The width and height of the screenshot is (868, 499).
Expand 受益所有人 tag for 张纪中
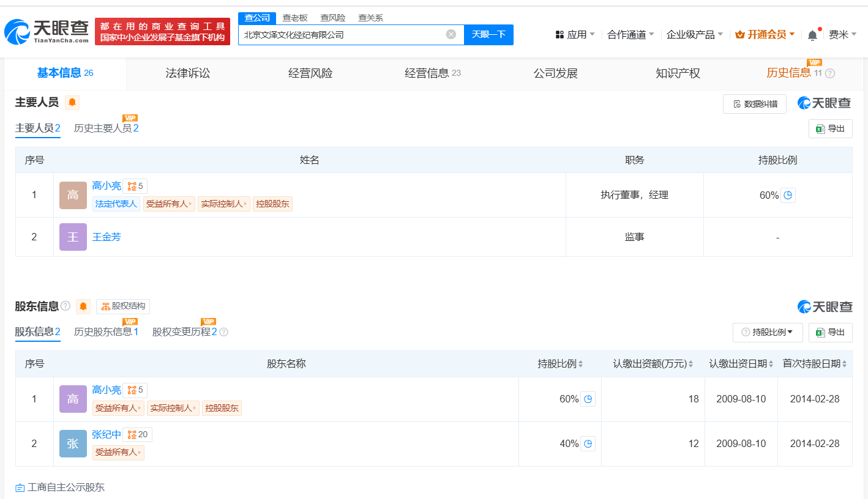[118, 453]
